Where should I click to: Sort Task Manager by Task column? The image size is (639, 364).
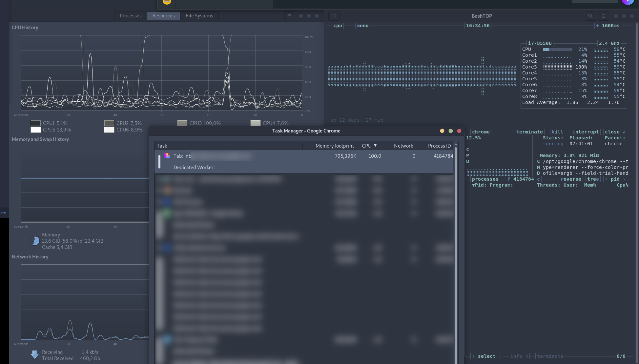click(228, 146)
